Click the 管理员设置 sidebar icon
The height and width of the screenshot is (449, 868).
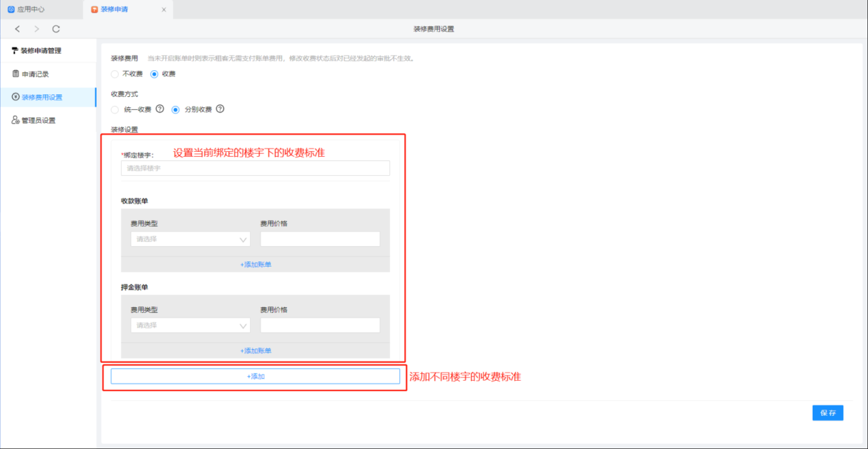click(x=16, y=121)
